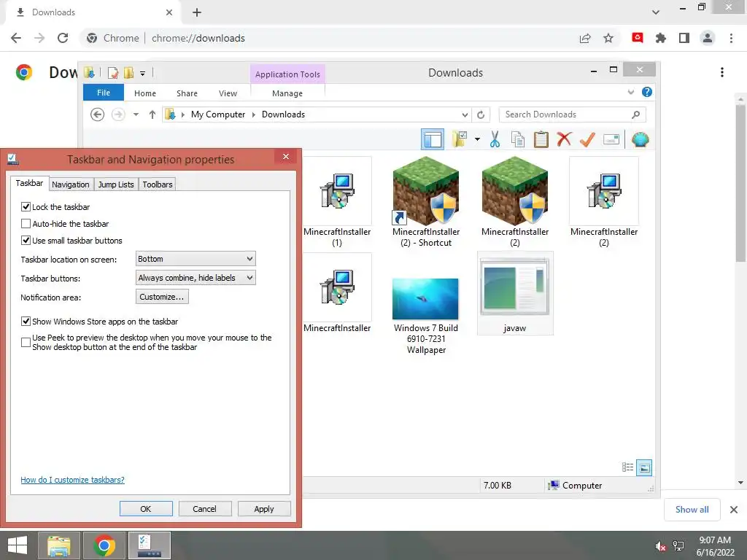
Task: Reload the Chrome page
Action: (63, 38)
